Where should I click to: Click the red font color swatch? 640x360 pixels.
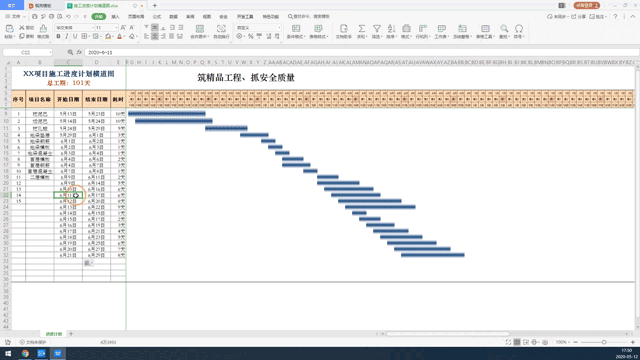(x=120, y=36)
